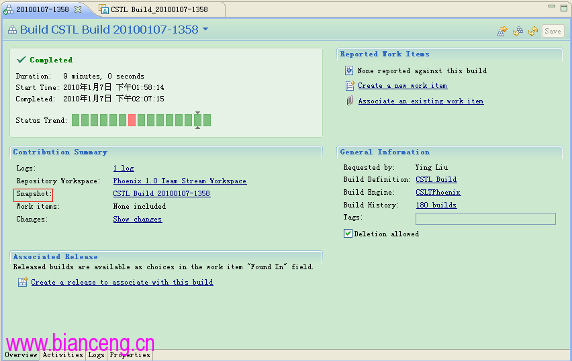Click the icon next to 'Create a new work item'
Screen dimensions: 572x361
pyautogui.click(x=349, y=86)
